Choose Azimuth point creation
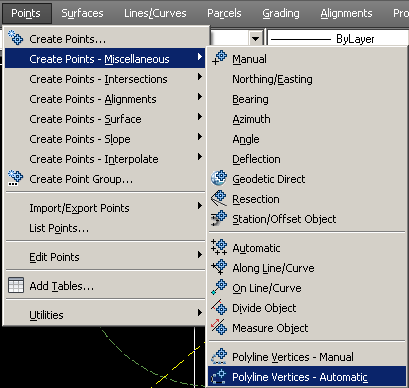The height and width of the screenshot is (388, 409). pyautogui.click(x=307, y=119)
